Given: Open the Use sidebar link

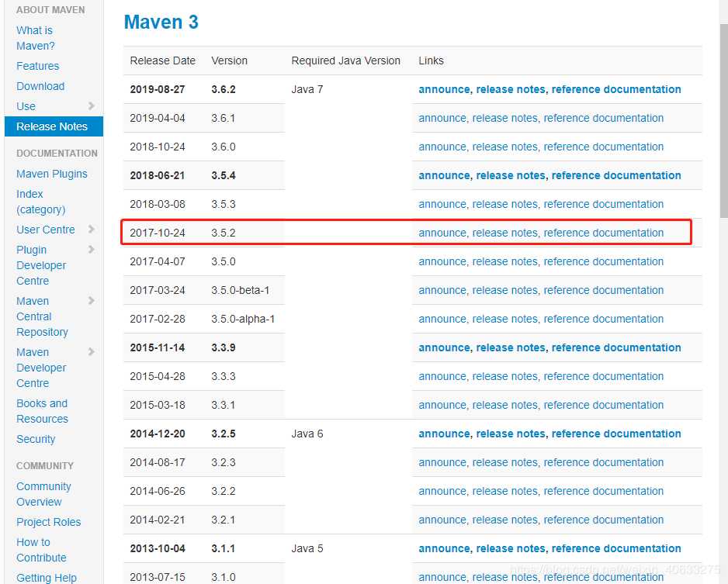Looking at the screenshot, I should (x=26, y=106).
